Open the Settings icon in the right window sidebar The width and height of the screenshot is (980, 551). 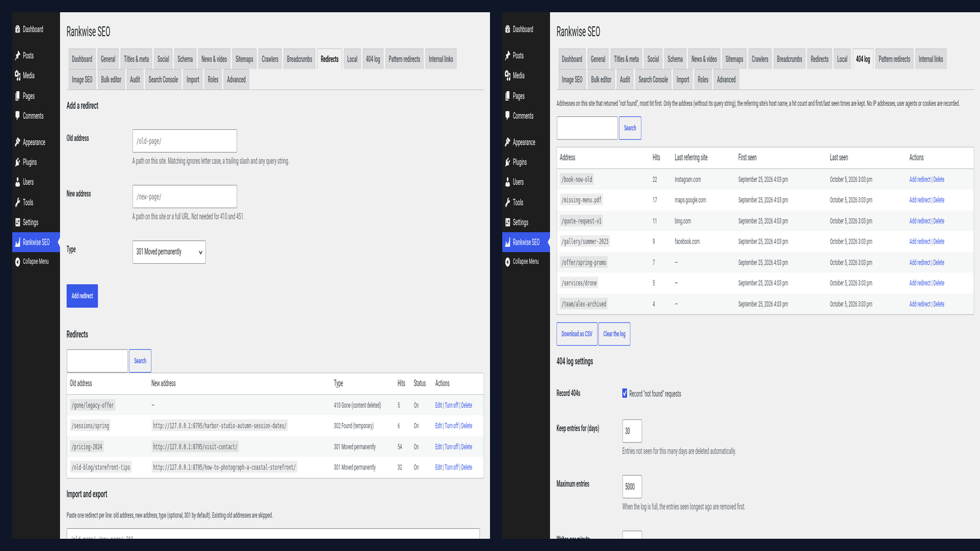508,222
